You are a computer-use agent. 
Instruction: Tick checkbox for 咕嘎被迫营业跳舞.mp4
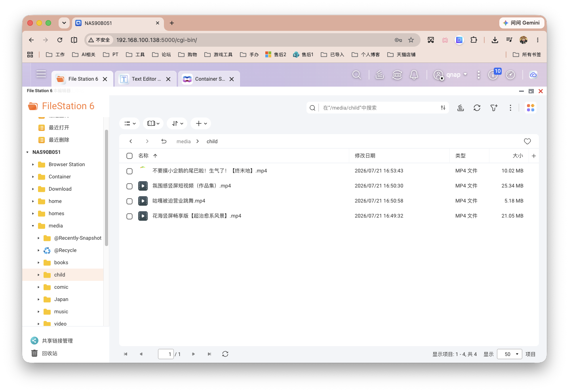pyautogui.click(x=129, y=201)
